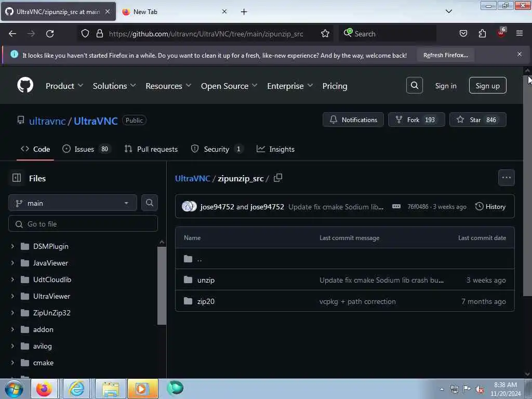This screenshot has height=399, width=532.
Task: Fork the repository button
Action: coord(416,119)
